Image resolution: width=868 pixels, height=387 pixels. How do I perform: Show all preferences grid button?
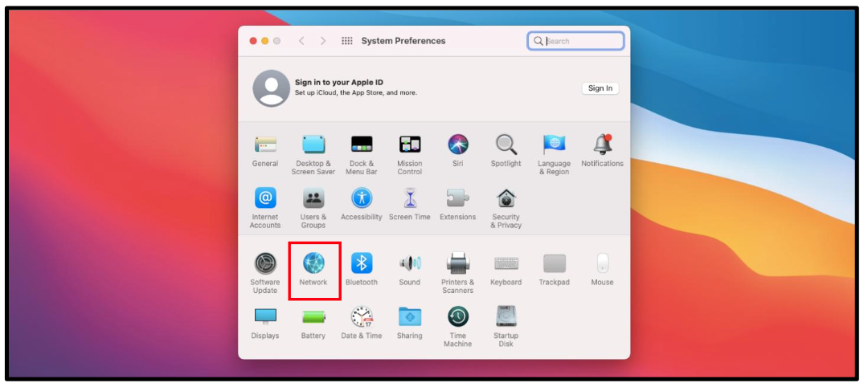[347, 41]
